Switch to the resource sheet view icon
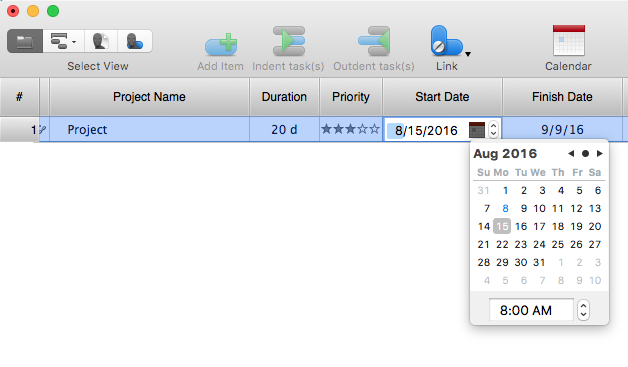Viewport: 628px width, 367px height. pyautogui.click(x=101, y=41)
